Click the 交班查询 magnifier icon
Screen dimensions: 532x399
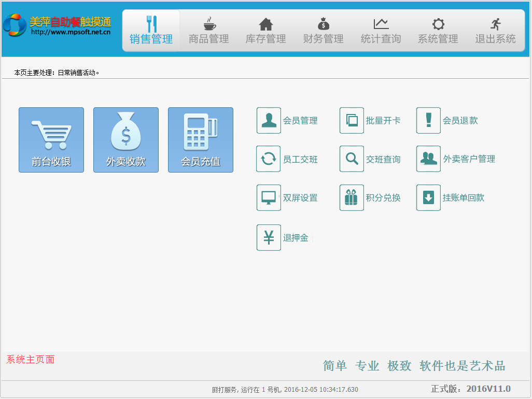click(x=352, y=159)
